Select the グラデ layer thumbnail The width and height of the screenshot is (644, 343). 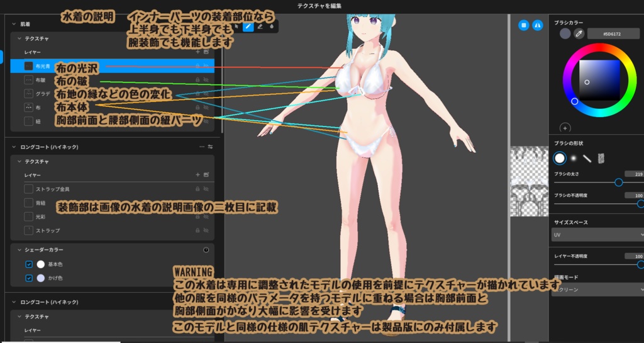29,93
